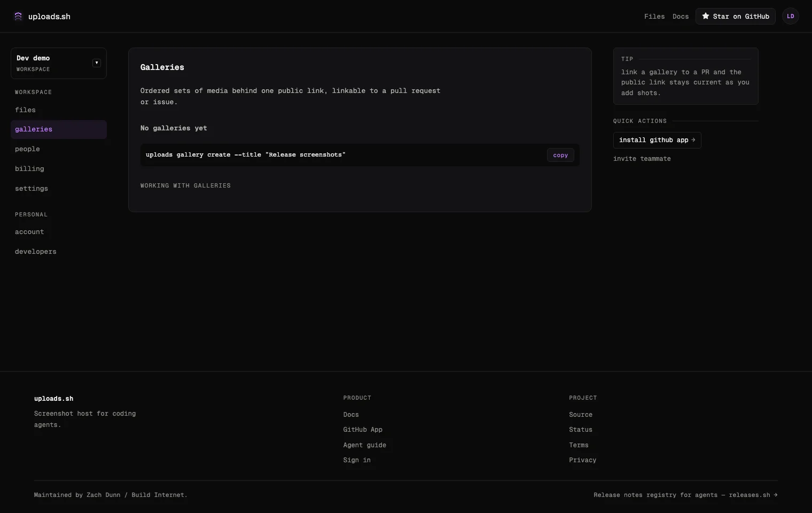Open developers under Personal
The image size is (812, 513).
(59, 252)
